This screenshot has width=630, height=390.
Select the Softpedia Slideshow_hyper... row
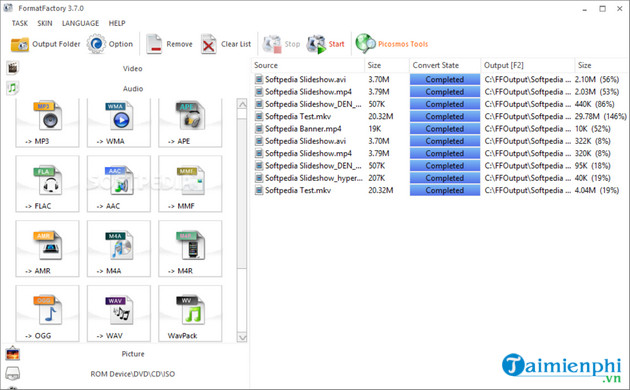tap(440, 178)
